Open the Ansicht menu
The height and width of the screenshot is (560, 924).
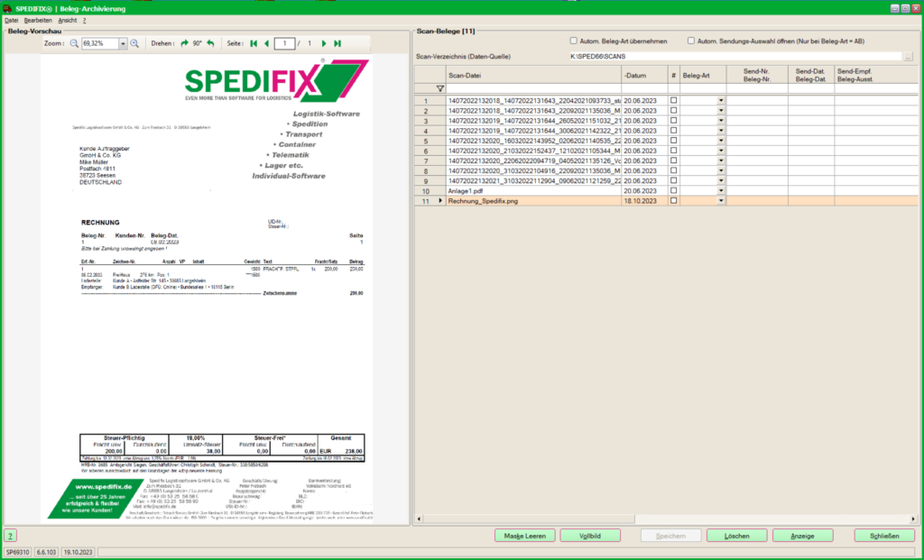67,21
